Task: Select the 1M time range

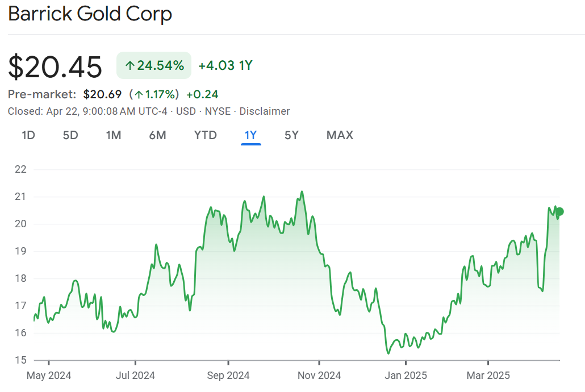Action: pyautogui.click(x=114, y=135)
